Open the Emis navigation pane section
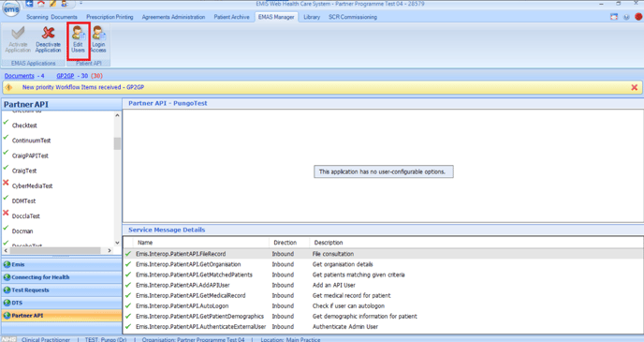This screenshot has height=342, width=644. point(62,264)
